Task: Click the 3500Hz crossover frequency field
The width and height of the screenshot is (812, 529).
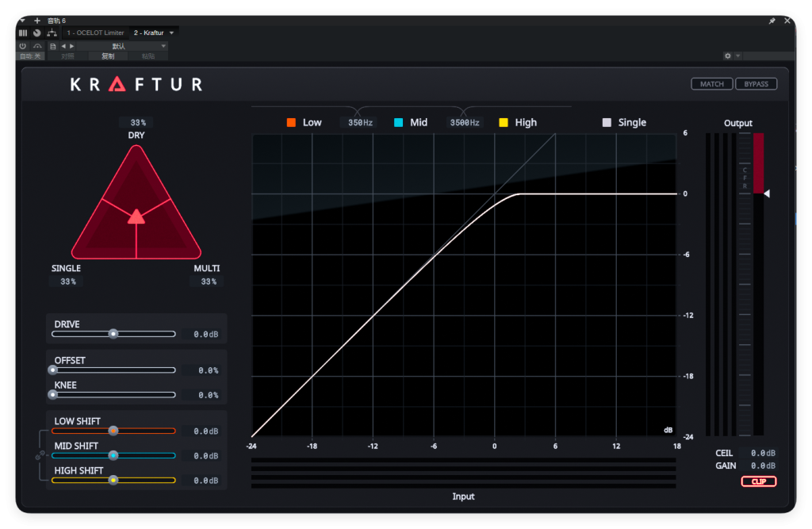Action: [x=465, y=123]
